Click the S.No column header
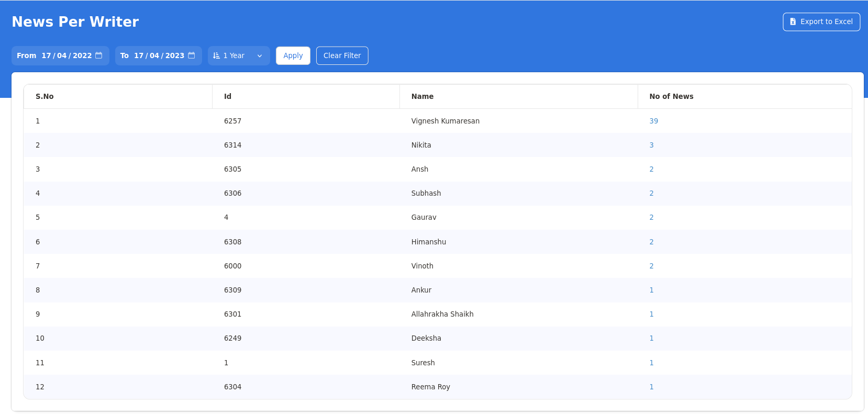This screenshot has width=868, height=415. click(x=44, y=96)
